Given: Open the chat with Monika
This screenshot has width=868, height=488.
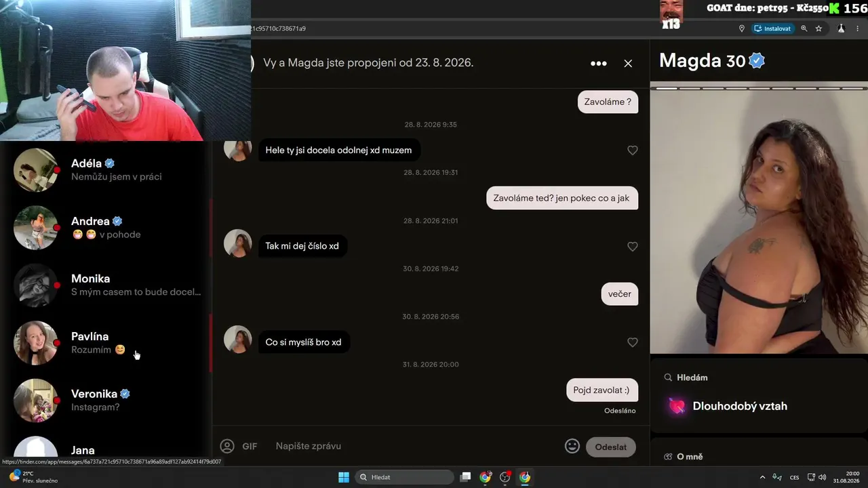Looking at the screenshot, I should pyautogui.click(x=105, y=285).
